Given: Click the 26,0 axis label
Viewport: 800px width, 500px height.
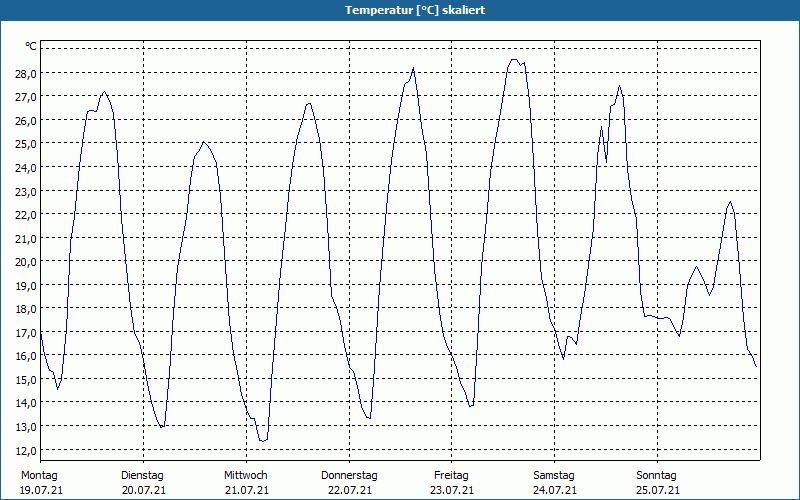Looking at the screenshot, I should pos(26,120).
